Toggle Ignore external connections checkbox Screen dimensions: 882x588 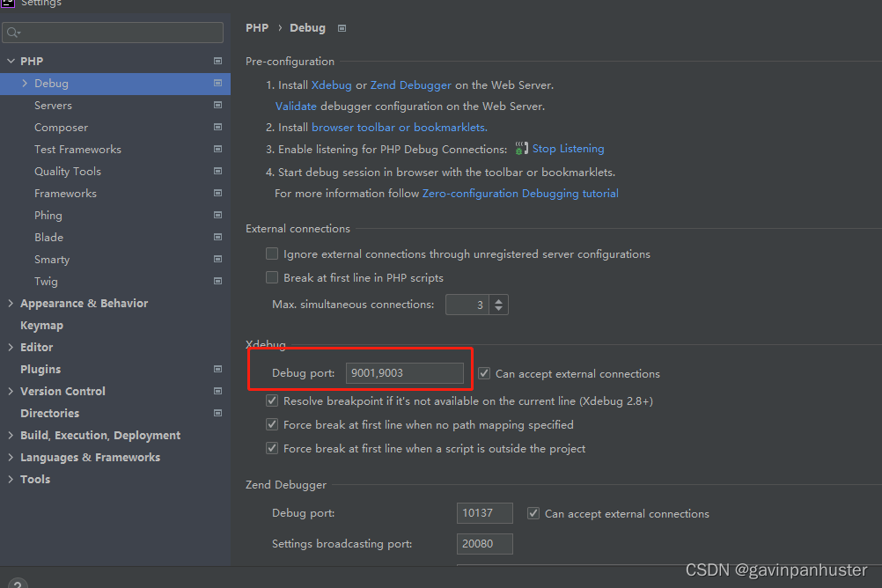click(x=272, y=254)
